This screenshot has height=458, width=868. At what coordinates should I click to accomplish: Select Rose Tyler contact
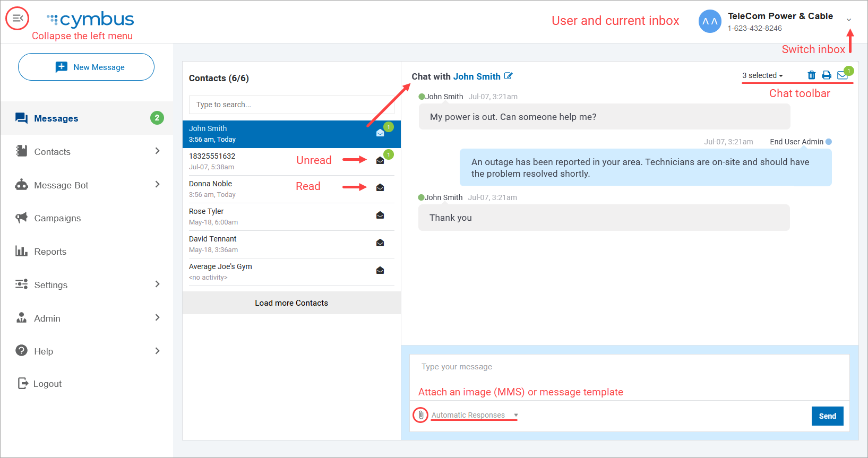pos(291,217)
